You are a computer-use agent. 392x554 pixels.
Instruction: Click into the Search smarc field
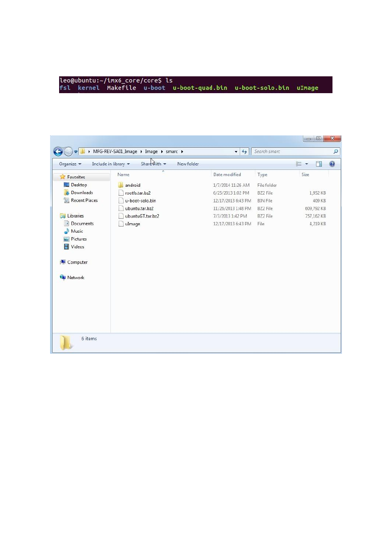tap(295, 151)
